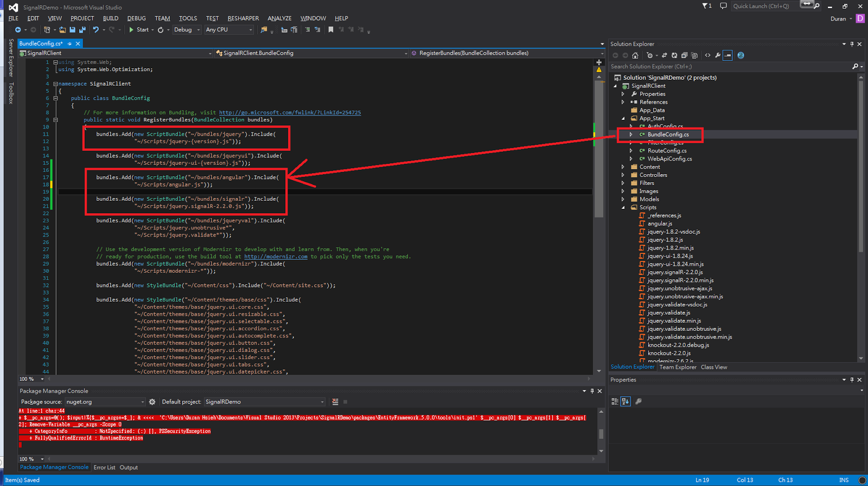Start debugging with the green Start arrow
The image size is (868, 486).
point(131,30)
